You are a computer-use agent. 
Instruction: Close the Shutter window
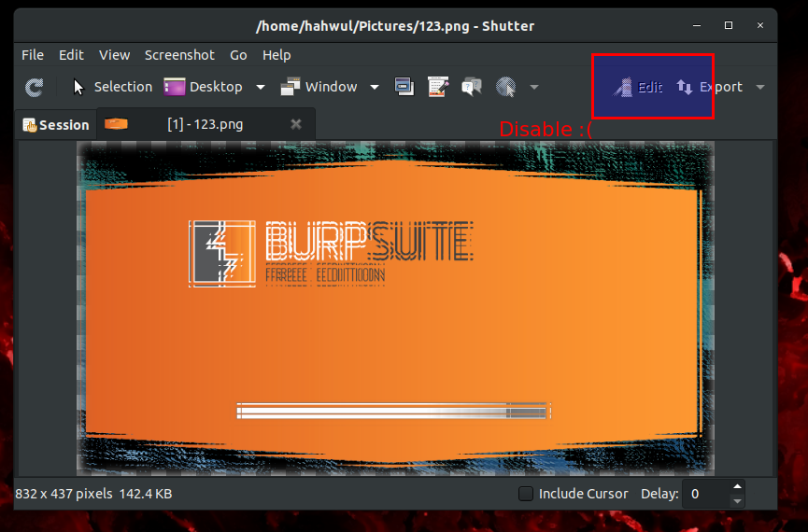click(760, 25)
